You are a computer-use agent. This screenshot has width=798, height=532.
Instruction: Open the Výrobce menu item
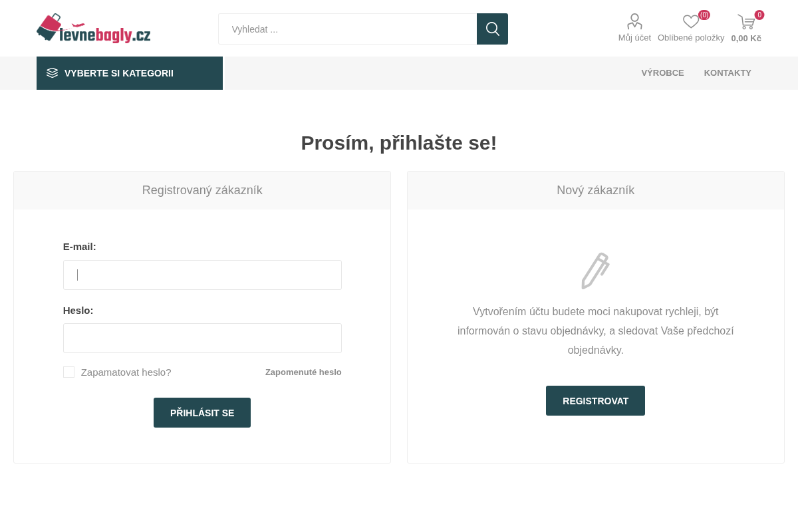coord(662,73)
